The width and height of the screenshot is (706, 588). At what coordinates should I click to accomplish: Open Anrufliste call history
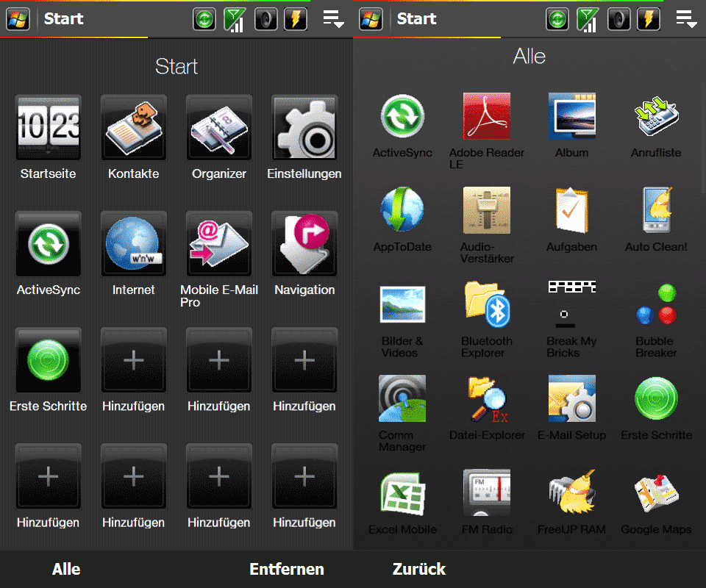(656, 117)
